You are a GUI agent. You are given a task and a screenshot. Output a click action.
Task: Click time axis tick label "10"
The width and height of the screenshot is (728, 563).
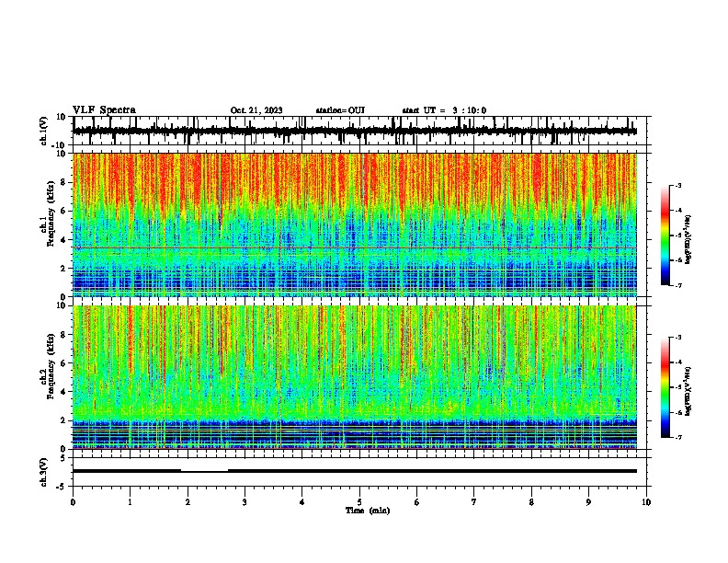pyautogui.click(x=646, y=502)
